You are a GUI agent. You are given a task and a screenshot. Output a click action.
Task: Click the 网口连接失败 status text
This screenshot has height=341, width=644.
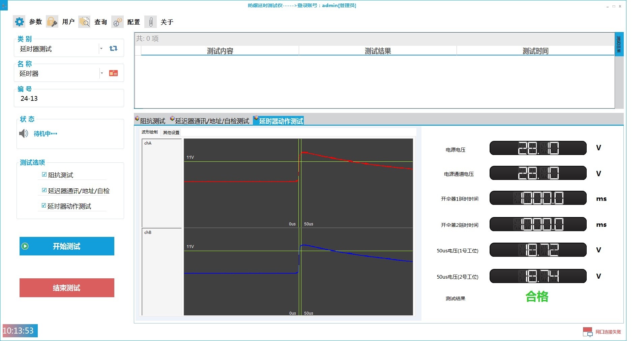pyautogui.click(x=608, y=332)
